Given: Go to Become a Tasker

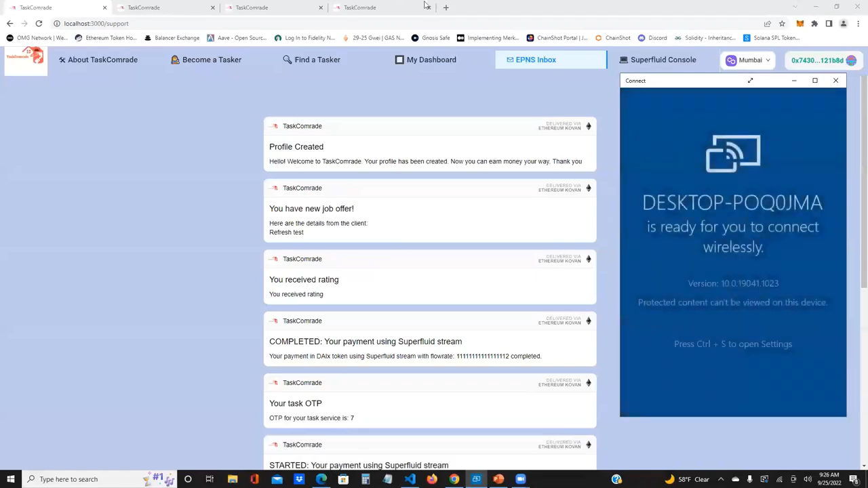Looking at the screenshot, I should click(x=206, y=60).
